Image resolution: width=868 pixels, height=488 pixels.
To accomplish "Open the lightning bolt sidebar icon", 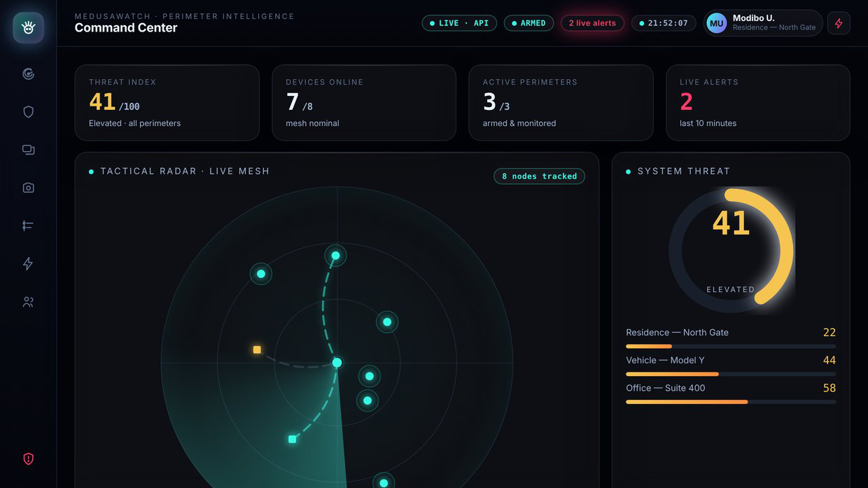I will 28,264.
